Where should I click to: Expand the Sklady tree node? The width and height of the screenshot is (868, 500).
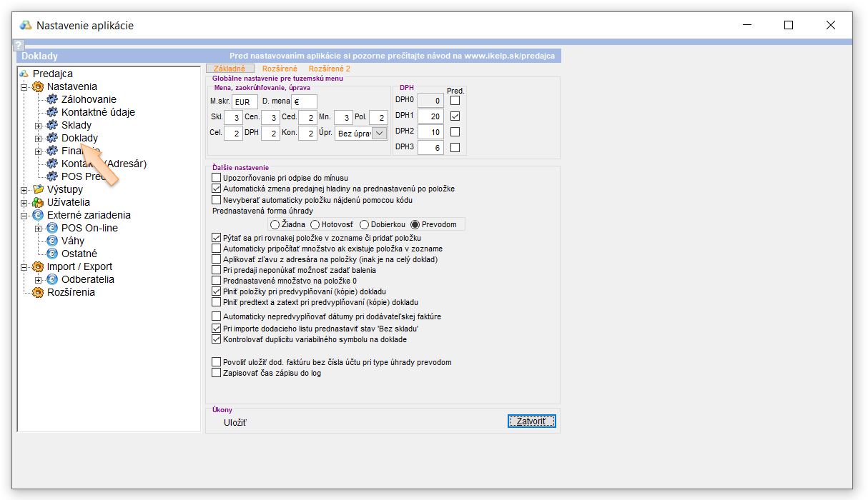[x=39, y=125]
